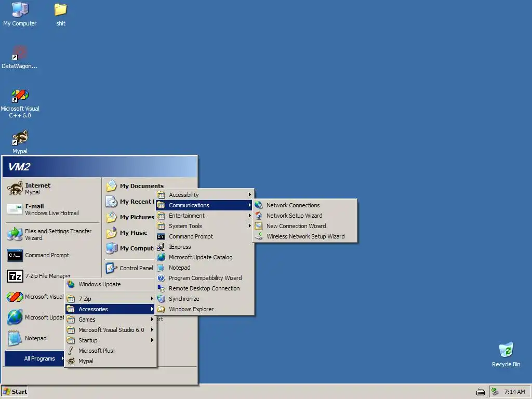This screenshot has height=399, width=532.
Task: Click the on-screen keyboard tray icon
Action: point(480,392)
